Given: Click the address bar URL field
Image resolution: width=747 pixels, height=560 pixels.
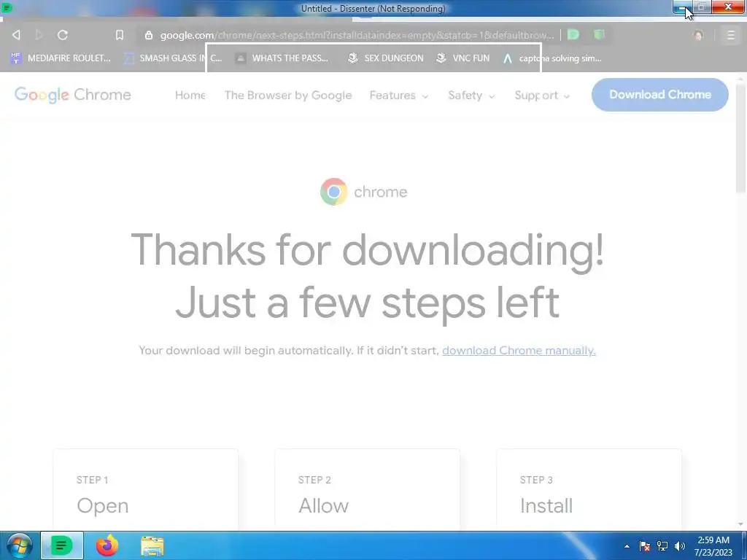Looking at the screenshot, I should pyautogui.click(x=357, y=35).
